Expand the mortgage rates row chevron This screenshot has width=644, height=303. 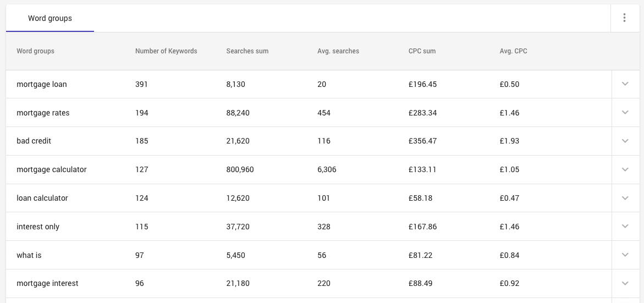click(625, 113)
